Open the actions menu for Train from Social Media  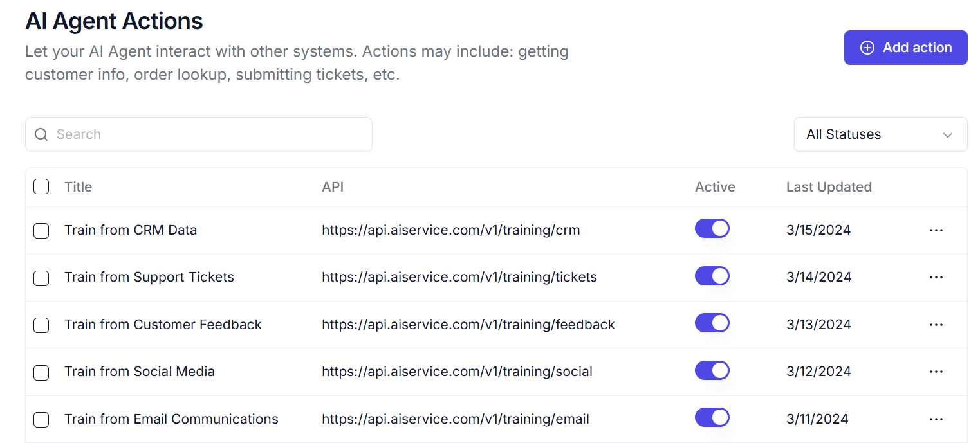(936, 371)
